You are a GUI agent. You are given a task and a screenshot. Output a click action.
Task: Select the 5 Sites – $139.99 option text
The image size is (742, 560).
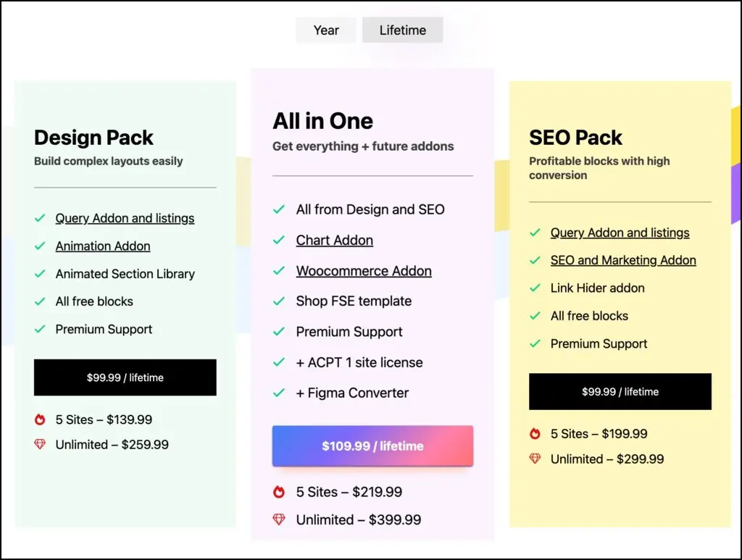point(104,419)
